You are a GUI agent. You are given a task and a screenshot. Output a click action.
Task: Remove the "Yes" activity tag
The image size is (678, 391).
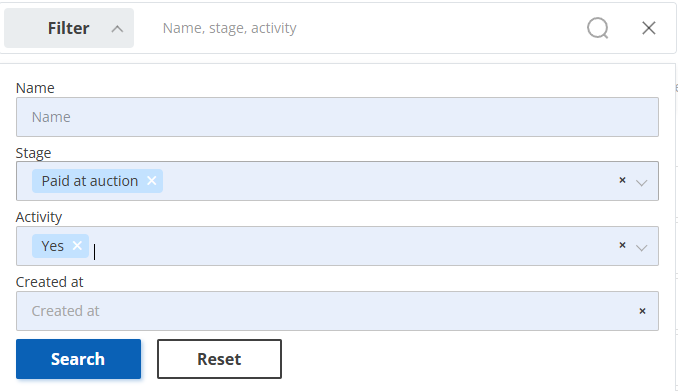(x=77, y=246)
